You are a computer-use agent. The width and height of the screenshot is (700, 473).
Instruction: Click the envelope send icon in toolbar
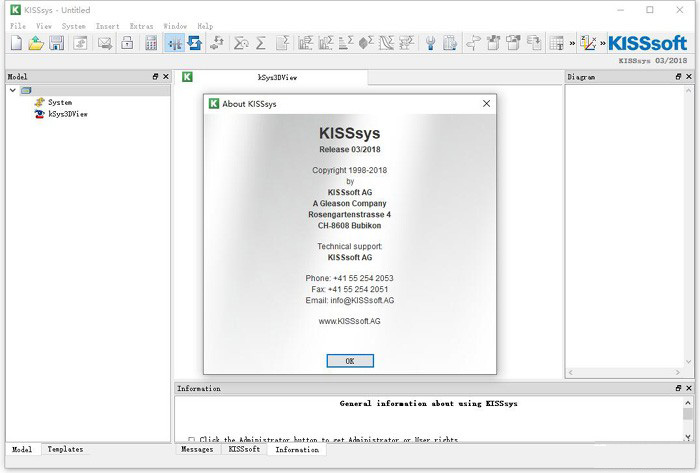tap(105, 43)
